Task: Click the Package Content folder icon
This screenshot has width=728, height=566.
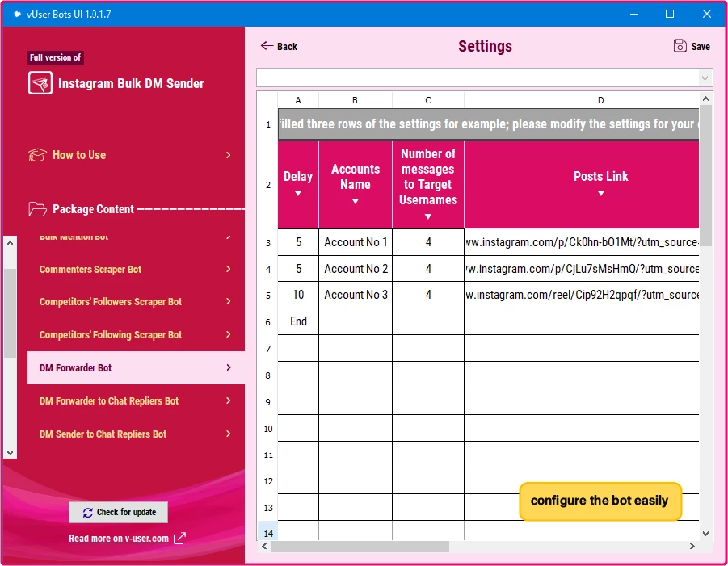Action: [x=37, y=209]
